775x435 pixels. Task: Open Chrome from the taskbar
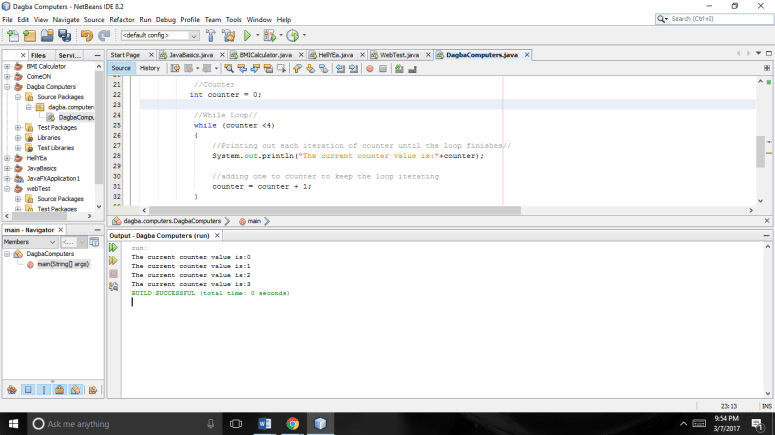click(293, 424)
